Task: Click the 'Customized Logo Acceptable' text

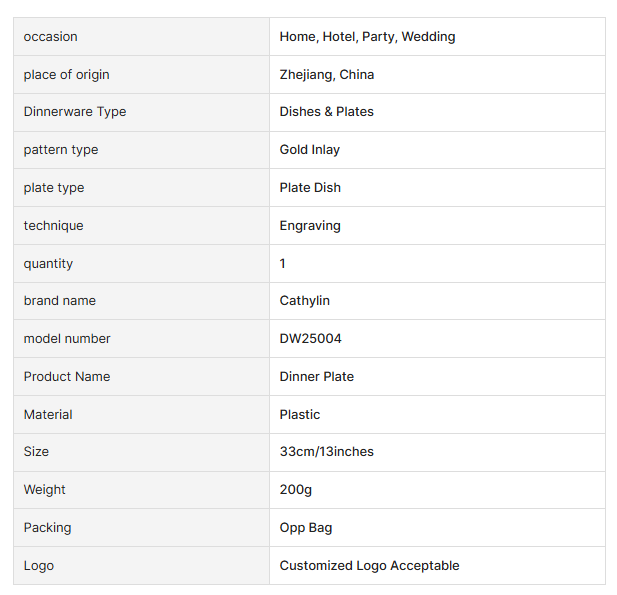Action: point(370,566)
